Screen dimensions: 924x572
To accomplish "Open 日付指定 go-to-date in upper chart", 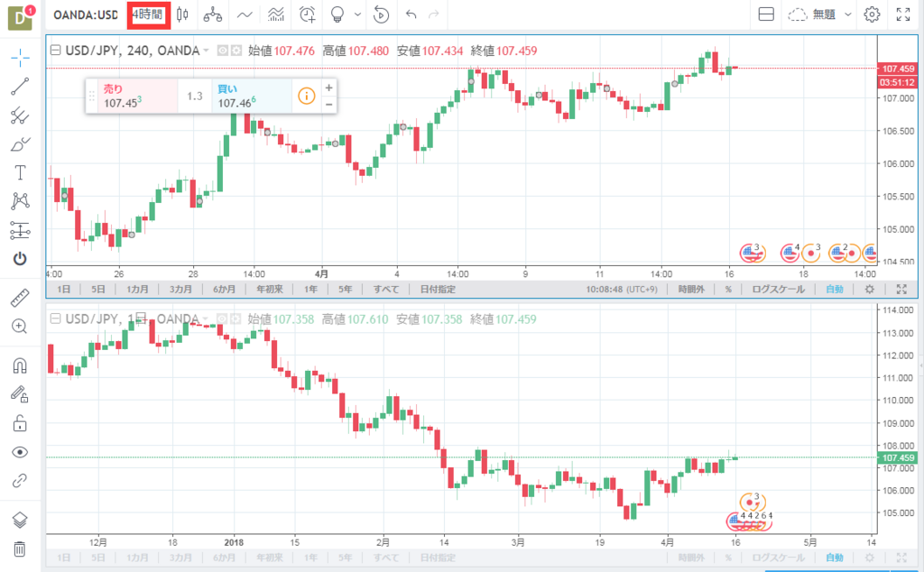I will [x=438, y=290].
